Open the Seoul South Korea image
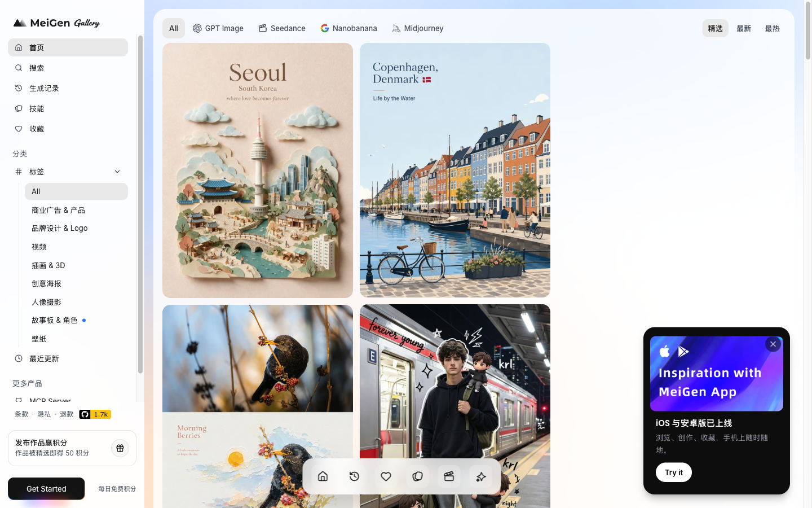 pos(258,170)
